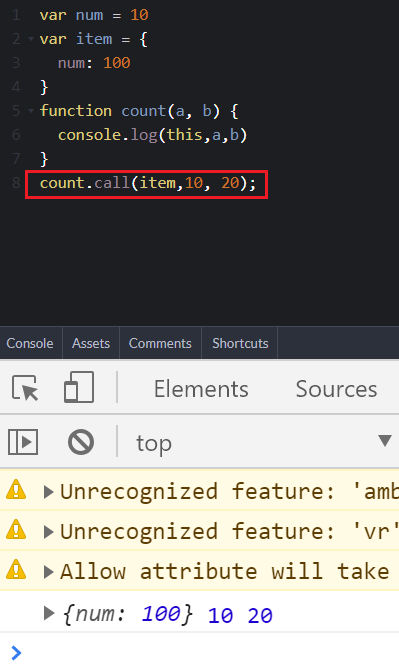Open the Assets panel button
The width and height of the screenshot is (399, 664).
tap(91, 343)
